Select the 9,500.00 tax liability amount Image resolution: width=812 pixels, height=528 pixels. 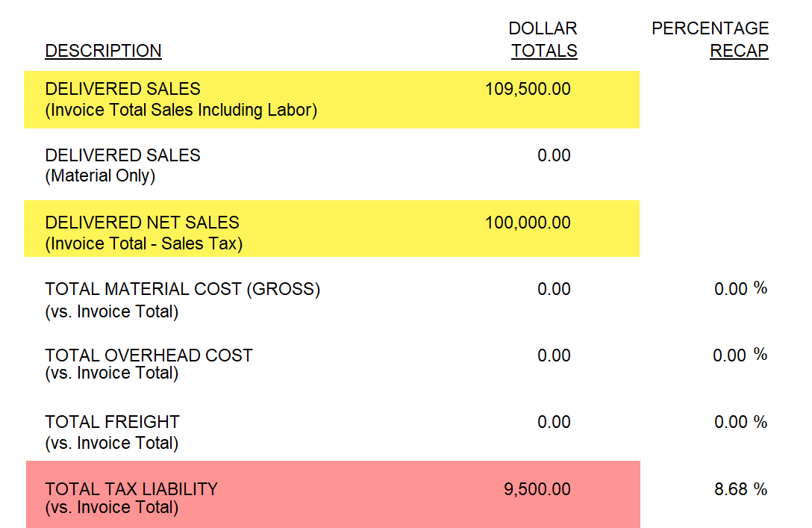point(537,489)
